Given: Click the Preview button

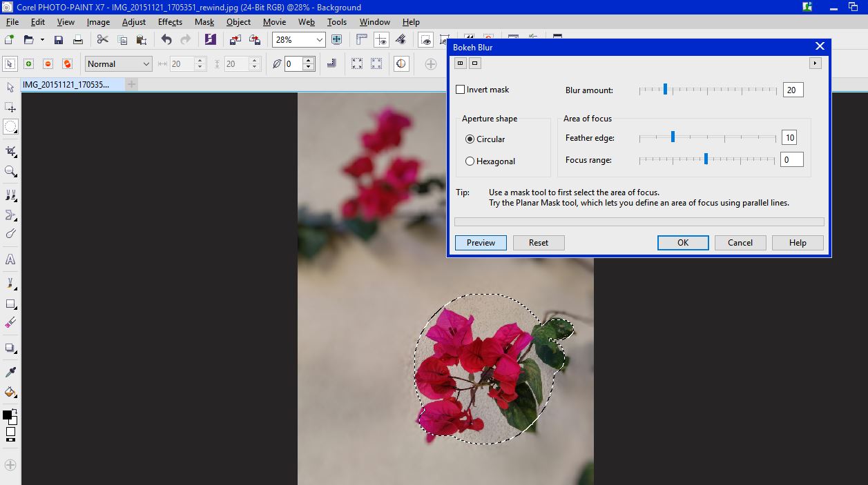Looking at the screenshot, I should (x=481, y=242).
